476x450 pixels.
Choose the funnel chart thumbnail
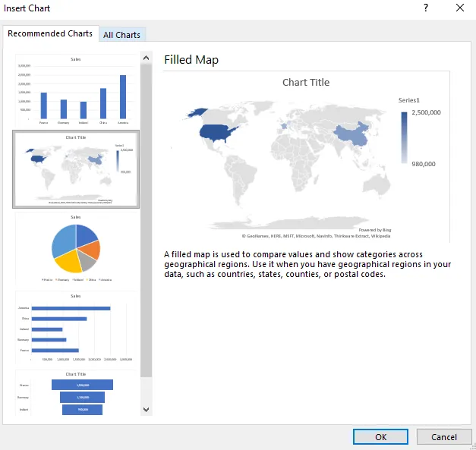[x=76, y=393]
